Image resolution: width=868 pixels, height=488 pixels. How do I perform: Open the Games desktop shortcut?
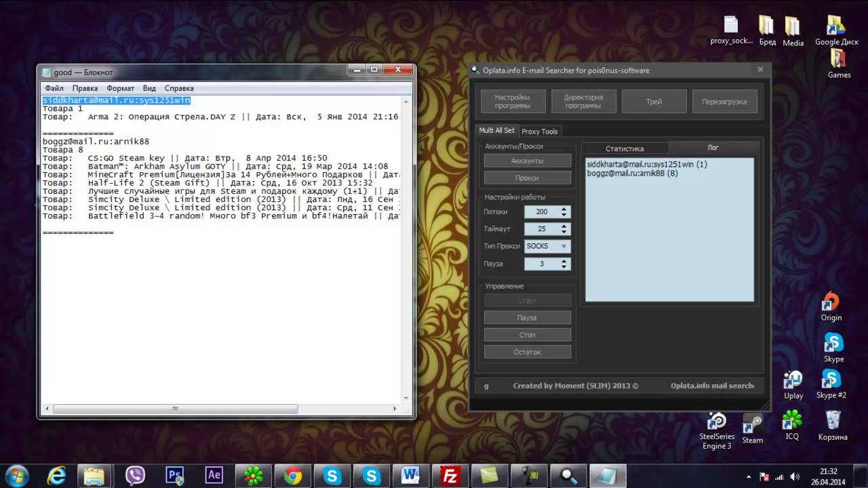tap(839, 64)
